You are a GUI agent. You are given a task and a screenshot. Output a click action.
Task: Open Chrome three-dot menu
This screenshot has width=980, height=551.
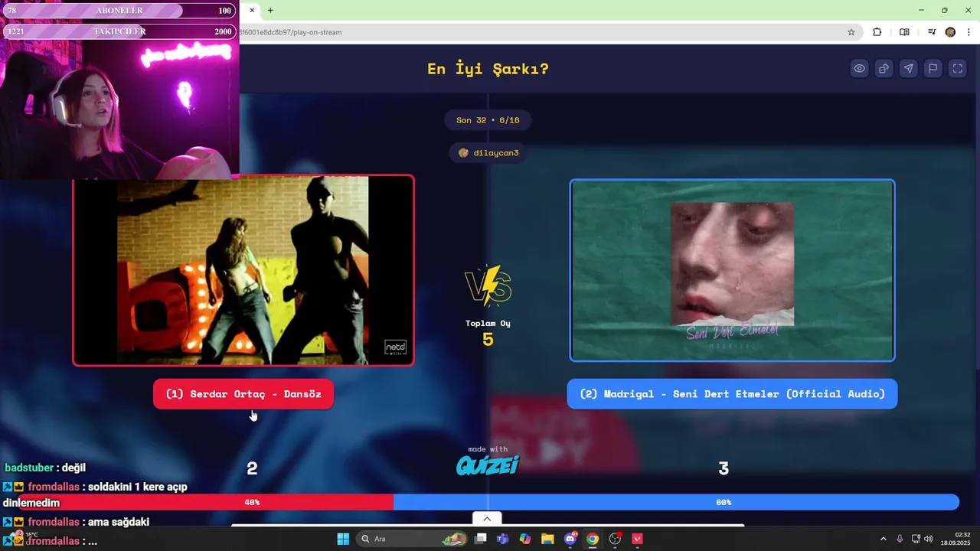pos(969,32)
